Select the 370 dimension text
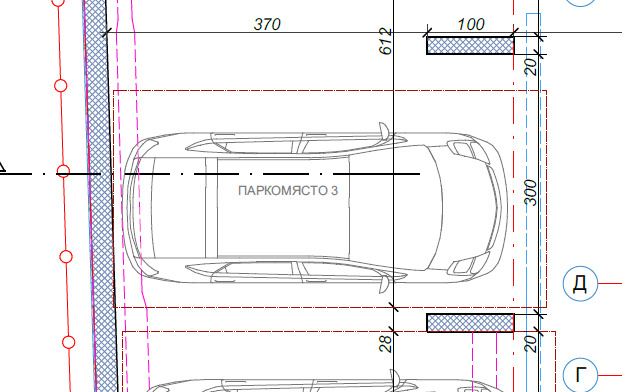 267,24
